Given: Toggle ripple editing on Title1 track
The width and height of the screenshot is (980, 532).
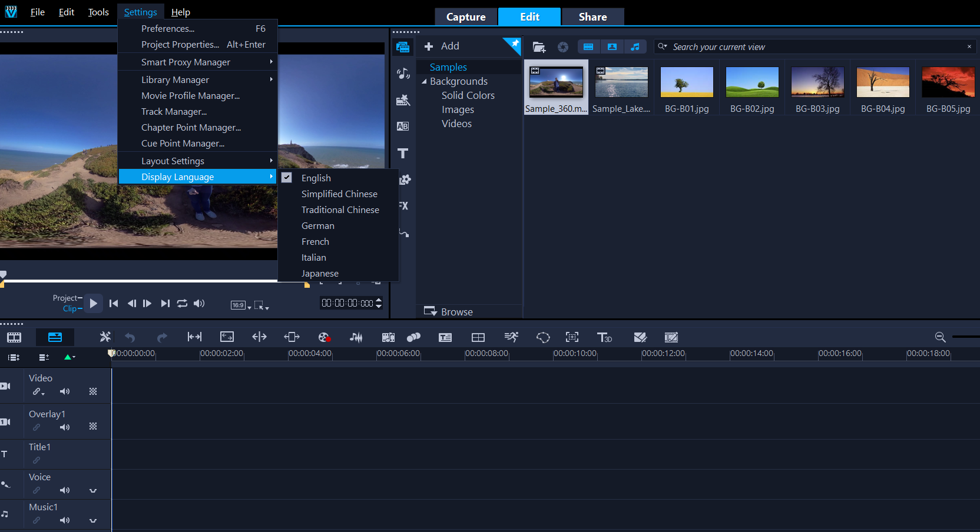Looking at the screenshot, I should 37,460.
